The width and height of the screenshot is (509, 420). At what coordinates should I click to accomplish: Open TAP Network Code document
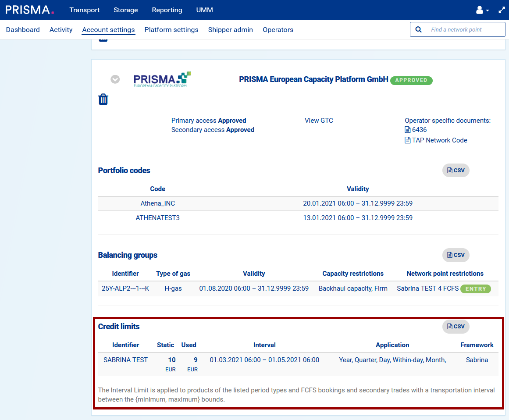(x=439, y=140)
